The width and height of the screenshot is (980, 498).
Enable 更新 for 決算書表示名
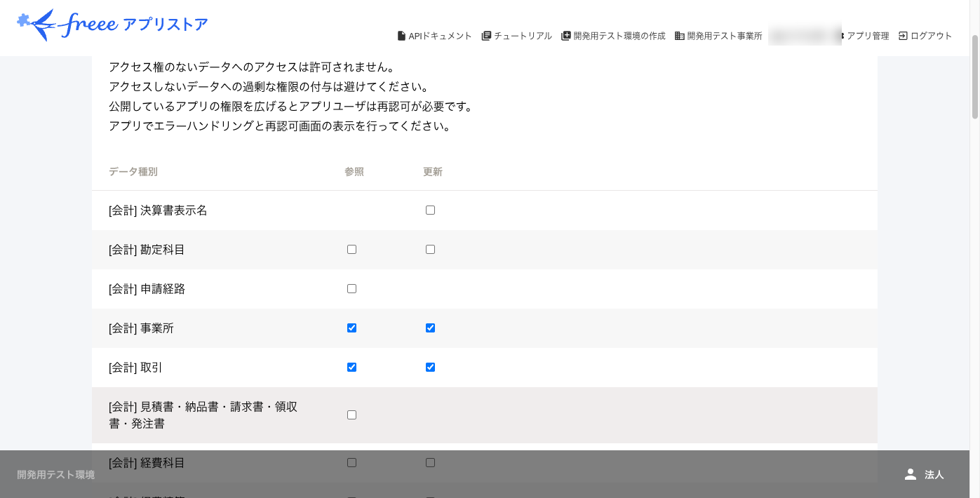(430, 210)
